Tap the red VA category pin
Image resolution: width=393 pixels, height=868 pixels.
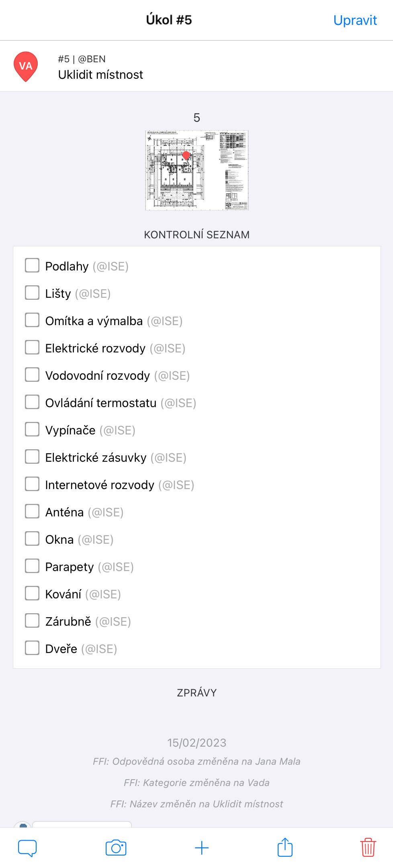[26, 67]
